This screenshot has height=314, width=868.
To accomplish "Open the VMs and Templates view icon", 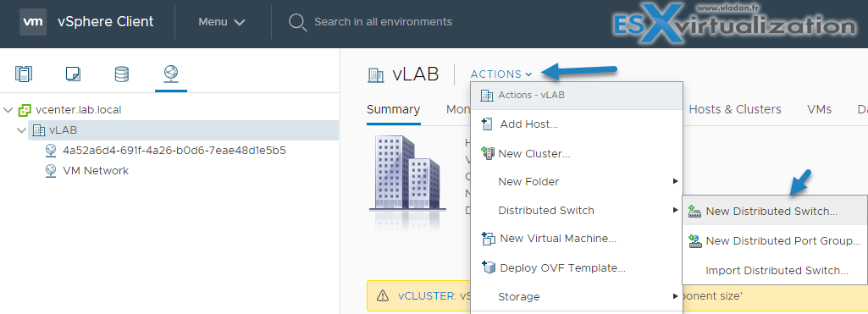I will click(73, 74).
